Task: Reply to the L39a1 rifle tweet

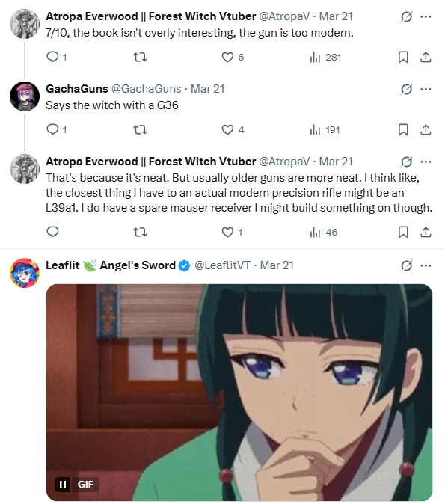Action: (x=53, y=232)
